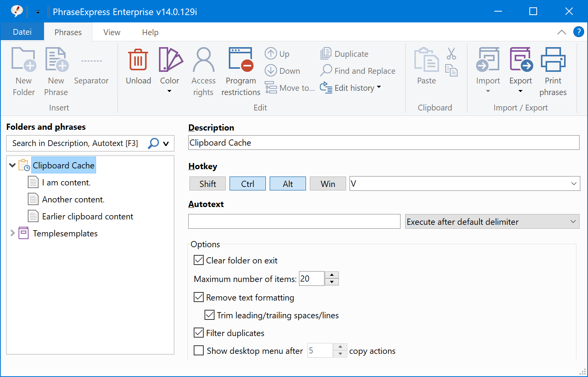Select 'I am content.' phrase
The width and height of the screenshot is (588, 377).
click(x=66, y=182)
